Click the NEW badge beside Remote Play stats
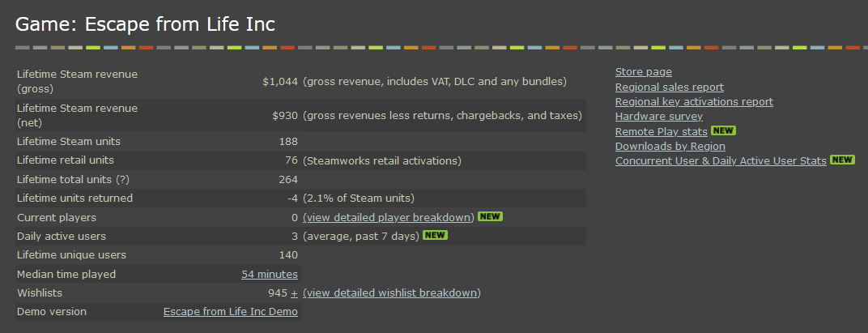868x333 pixels. click(x=723, y=130)
